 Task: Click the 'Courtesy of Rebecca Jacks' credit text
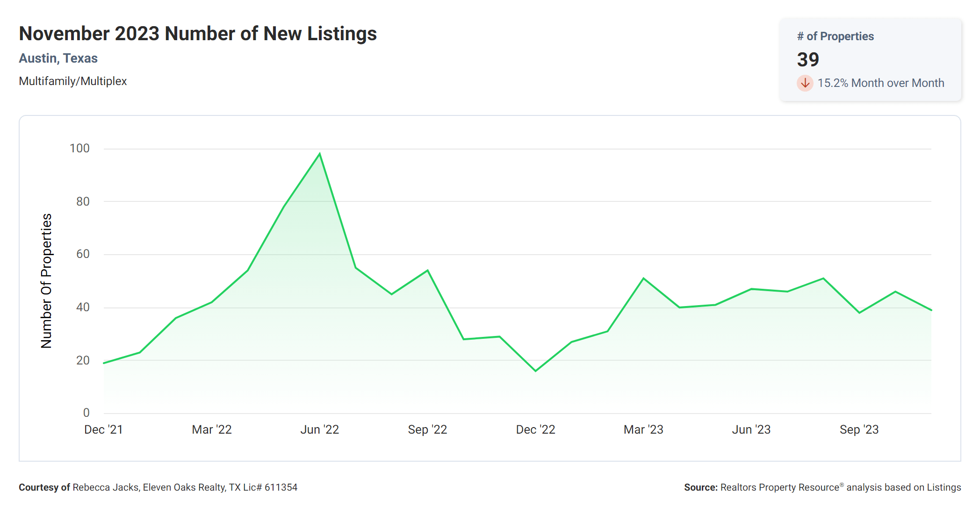click(158, 487)
